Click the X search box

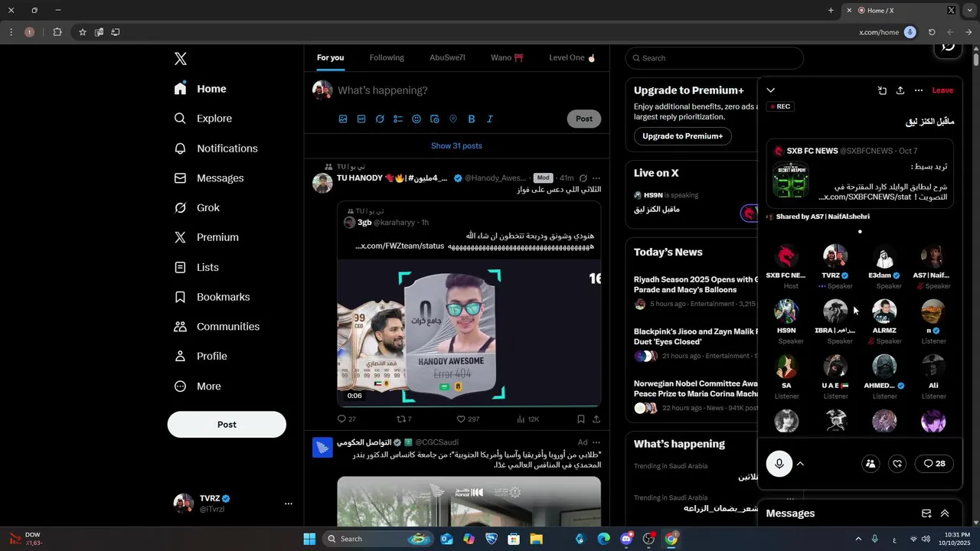(714, 58)
